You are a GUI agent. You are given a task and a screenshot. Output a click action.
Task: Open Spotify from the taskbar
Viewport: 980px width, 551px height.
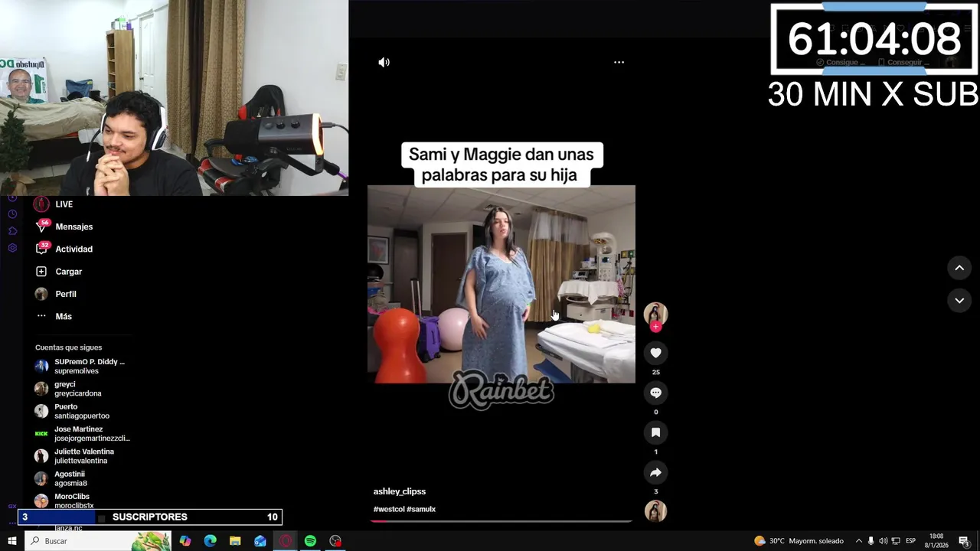[310, 541]
